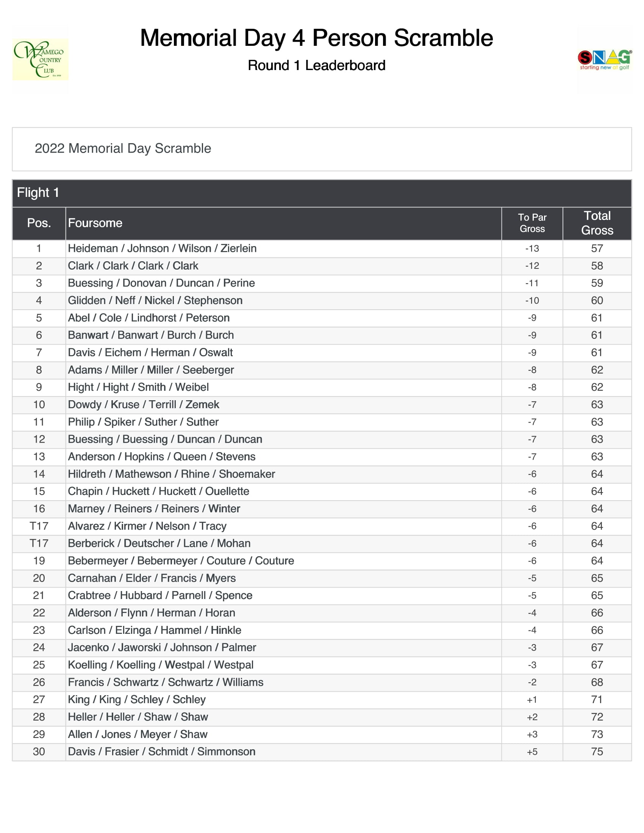Click the Davis / Frasier / Schmidt / Simmonson foursome
The height and width of the screenshot is (833, 644).
pyautogui.click(x=162, y=752)
